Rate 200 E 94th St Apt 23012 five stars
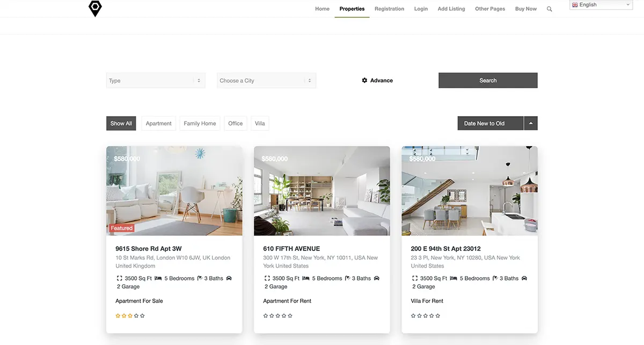Viewport: 644px width, 345px height. 437,316
